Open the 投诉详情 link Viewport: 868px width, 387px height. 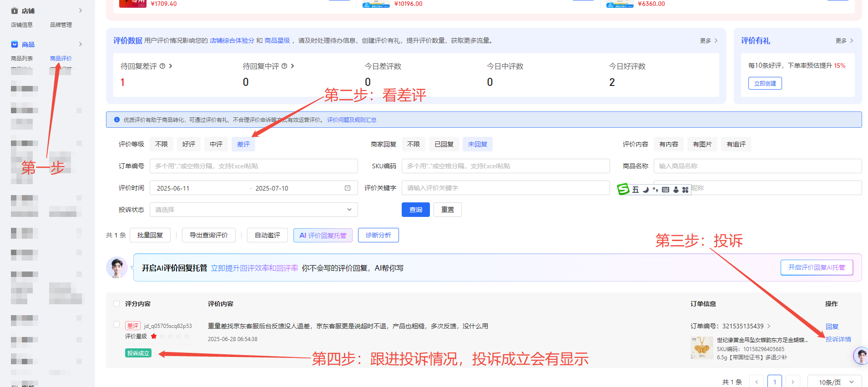point(838,339)
